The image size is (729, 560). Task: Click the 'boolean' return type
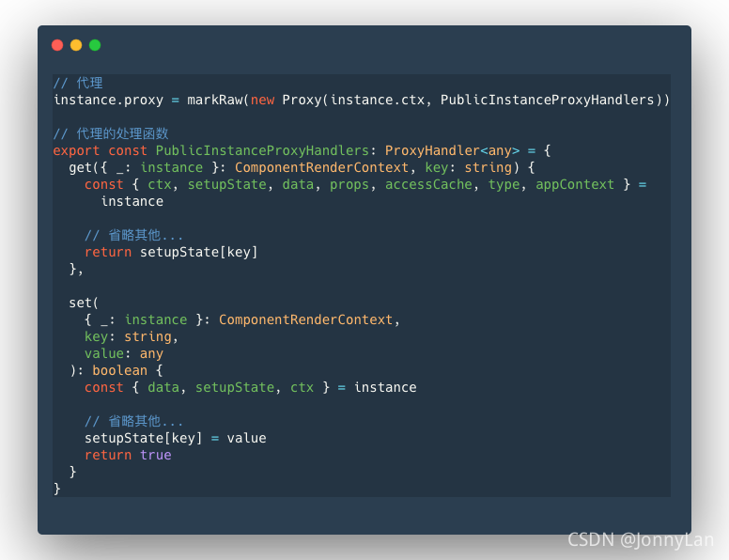click(x=119, y=371)
